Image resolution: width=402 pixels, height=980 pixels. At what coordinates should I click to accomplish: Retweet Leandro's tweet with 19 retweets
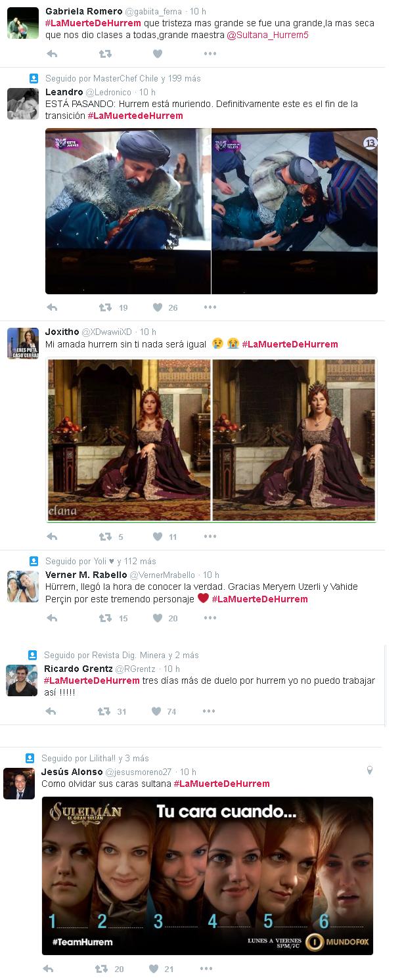(104, 307)
